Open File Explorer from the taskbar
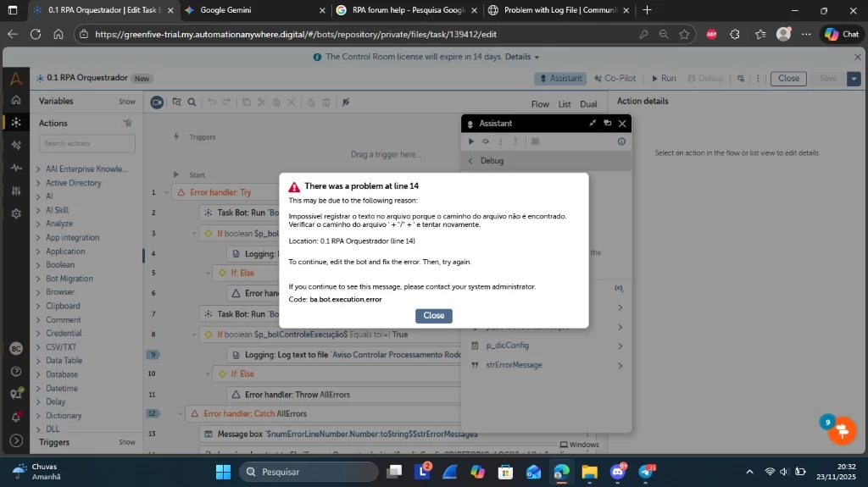This screenshot has width=868, height=487. [x=590, y=472]
